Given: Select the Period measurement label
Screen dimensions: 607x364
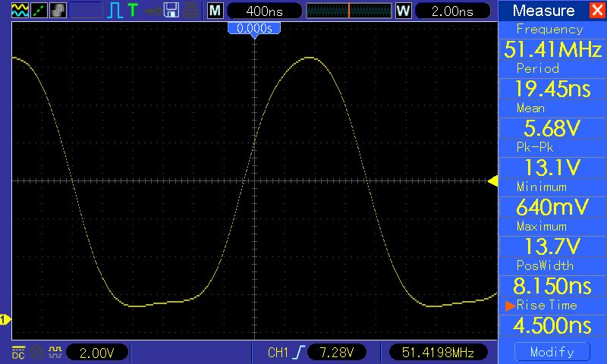Looking at the screenshot, I should pos(538,68).
